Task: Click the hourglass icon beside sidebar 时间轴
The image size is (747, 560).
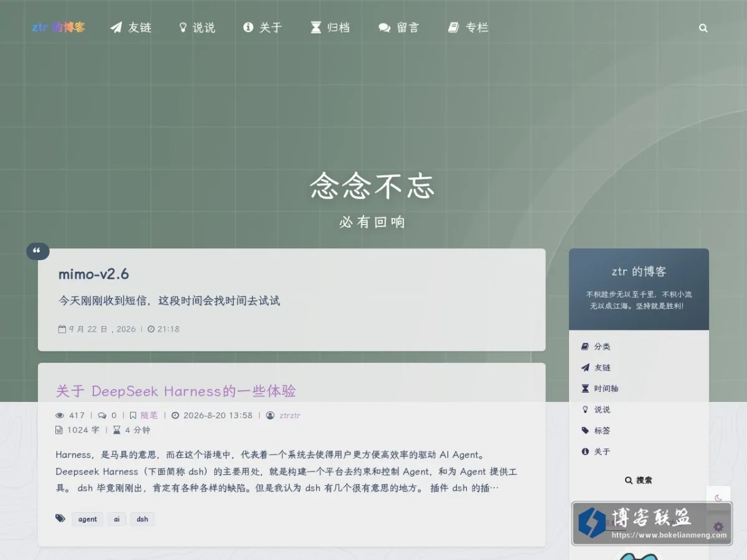Action: 585,389
